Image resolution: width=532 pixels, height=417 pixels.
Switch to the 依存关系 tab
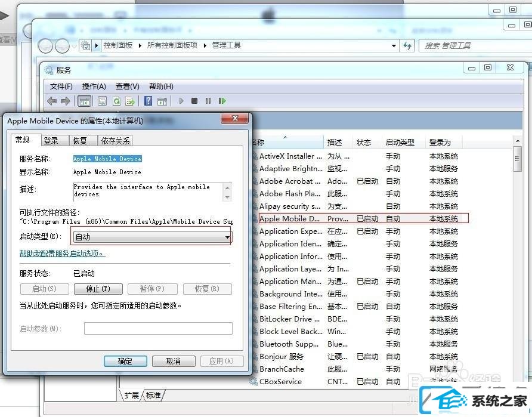pos(115,141)
